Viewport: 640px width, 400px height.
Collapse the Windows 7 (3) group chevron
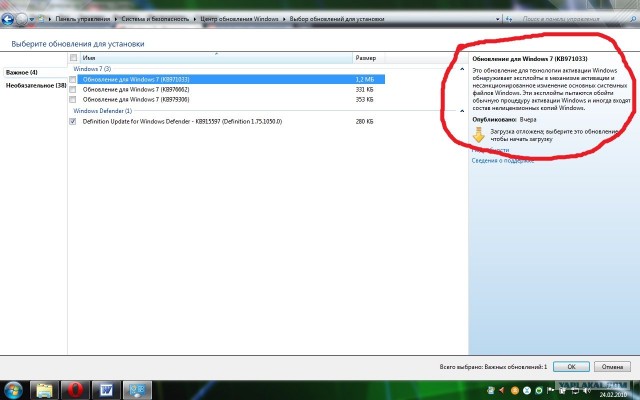click(462, 69)
